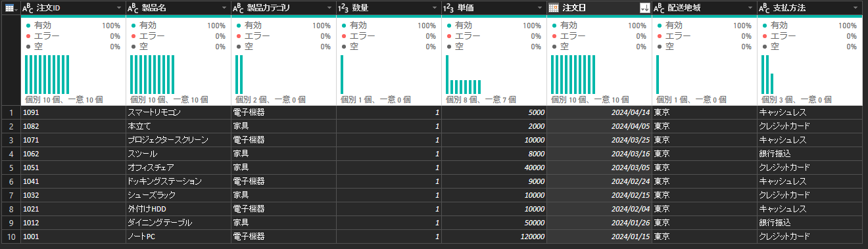Select the 配送地域 column header
This screenshot has width=868, height=249.
click(x=704, y=8)
